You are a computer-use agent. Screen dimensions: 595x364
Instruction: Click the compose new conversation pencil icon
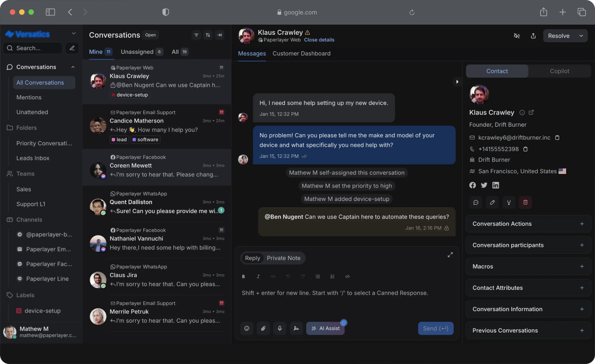tap(72, 48)
